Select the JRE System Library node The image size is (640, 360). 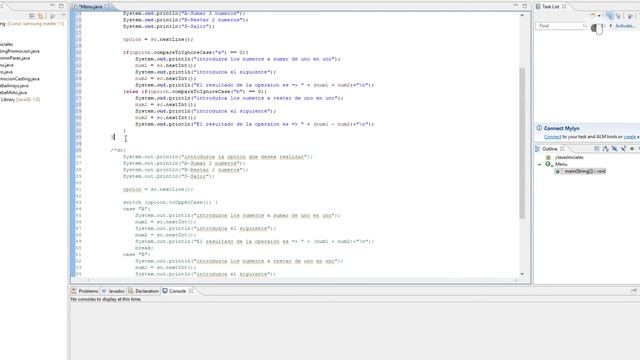click(20, 99)
